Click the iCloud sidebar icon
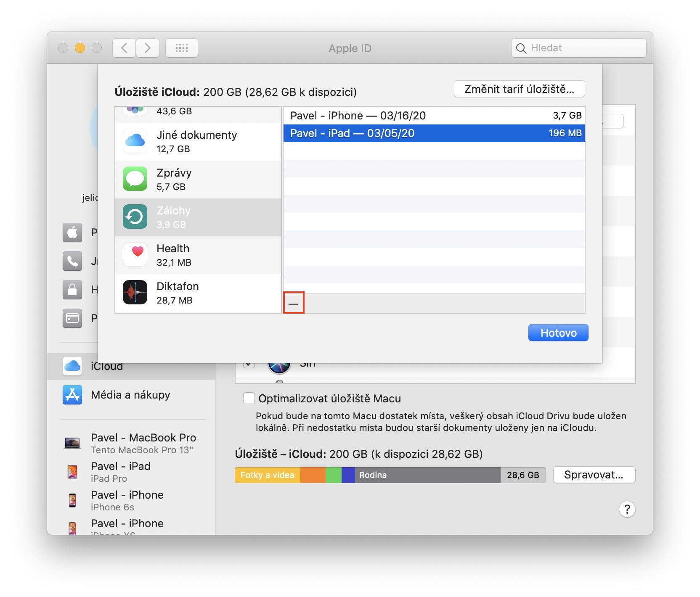This screenshot has width=700, height=597. pos(72,366)
